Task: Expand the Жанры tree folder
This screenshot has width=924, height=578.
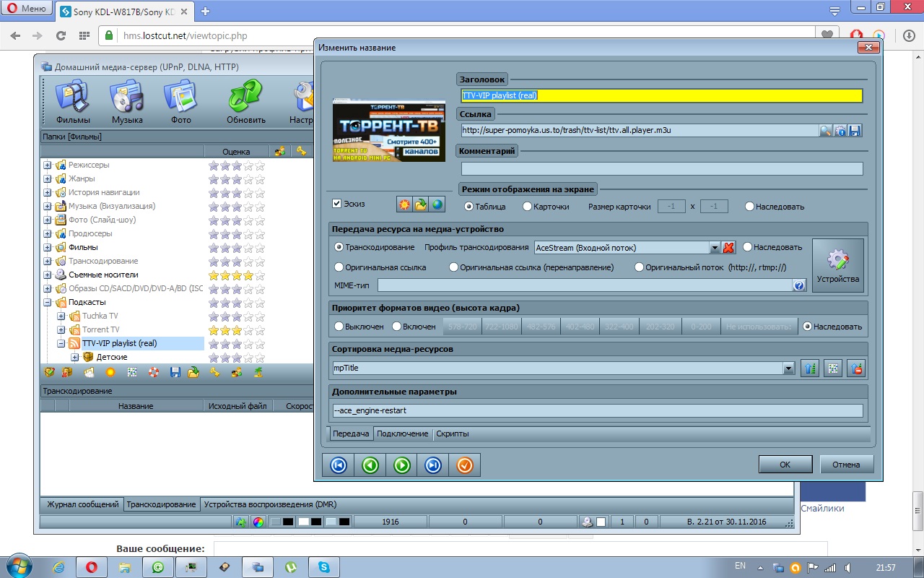Action: pyautogui.click(x=48, y=178)
